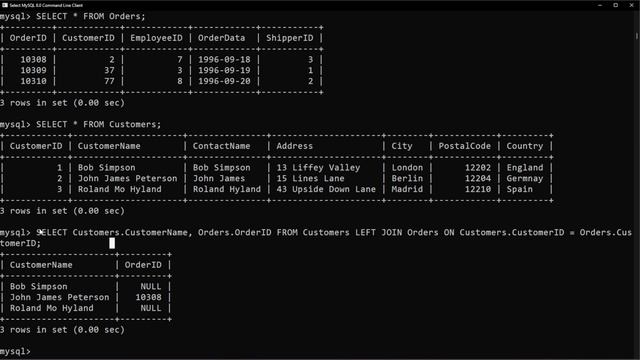
Task: Click the England country cell
Action: tap(525, 168)
